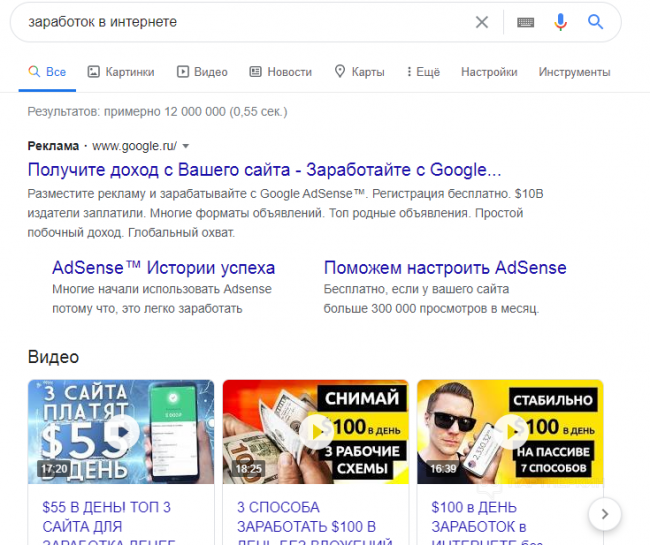Open the on-screen keyboard icon
Image resolution: width=650 pixels, height=545 pixels.
point(525,22)
